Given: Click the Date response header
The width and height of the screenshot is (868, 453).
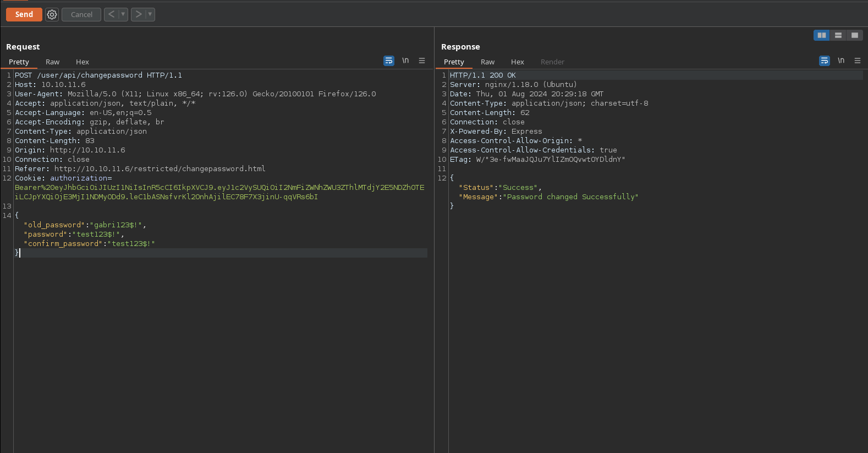Looking at the screenshot, I should (526, 94).
